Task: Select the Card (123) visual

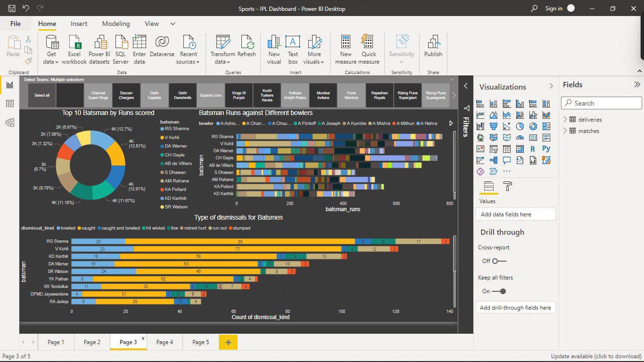Action: (x=533, y=138)
